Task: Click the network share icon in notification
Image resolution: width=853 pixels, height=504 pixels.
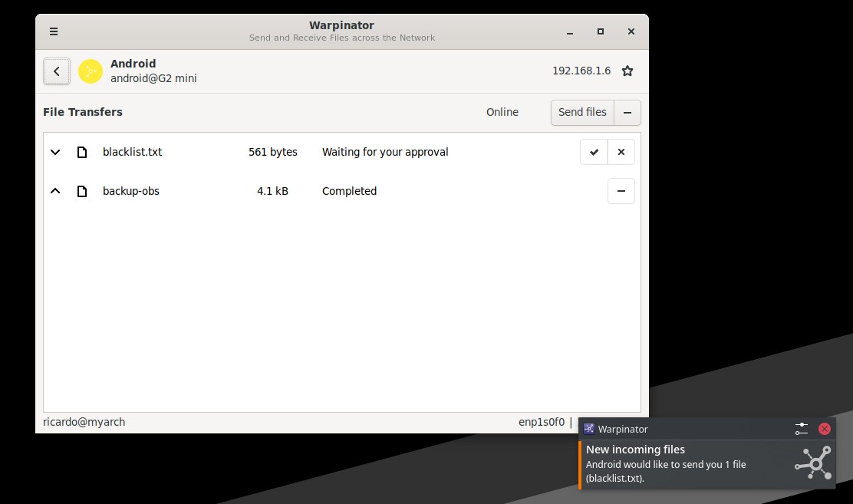Action: (x=813, y=463)
